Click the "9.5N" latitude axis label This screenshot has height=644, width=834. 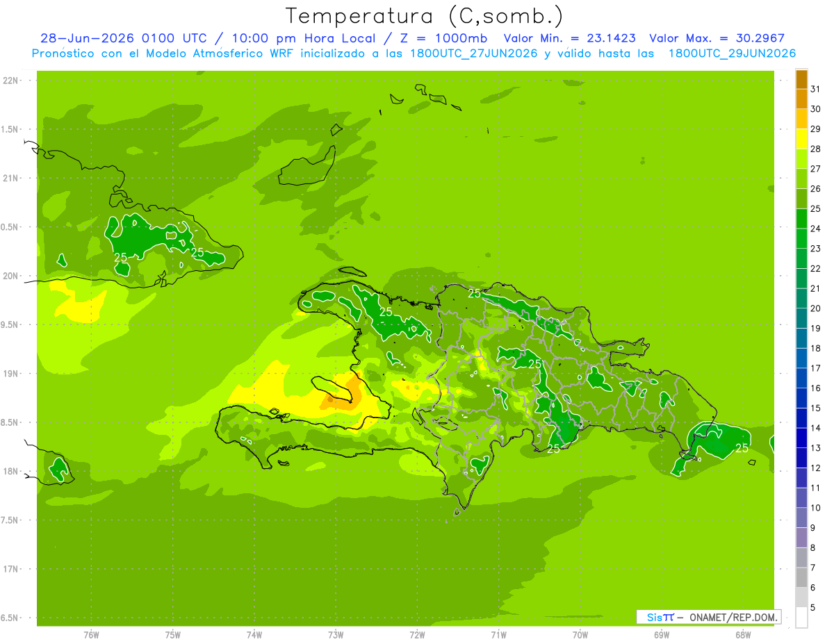pyautogui.click(x=10, y=325)
